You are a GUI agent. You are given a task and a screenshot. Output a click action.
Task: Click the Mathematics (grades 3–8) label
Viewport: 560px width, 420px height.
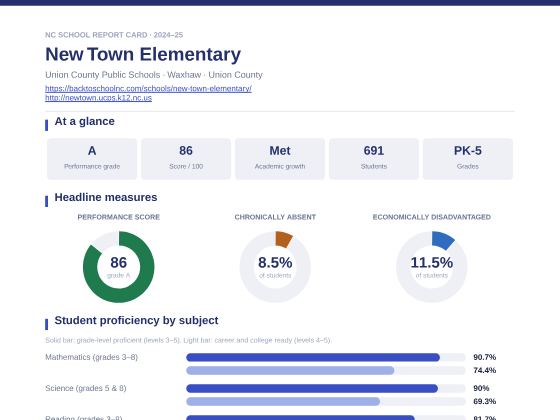91,357
